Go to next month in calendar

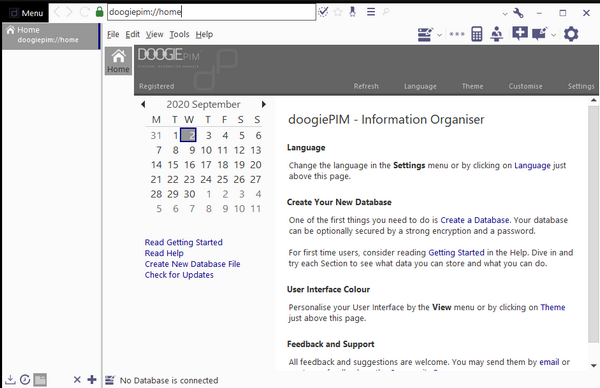click(263, 104)
